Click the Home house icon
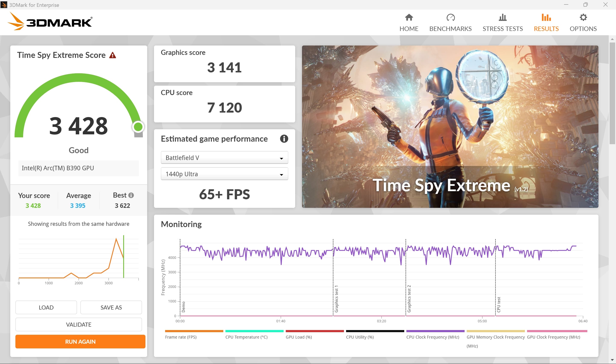 pos(409,18)
